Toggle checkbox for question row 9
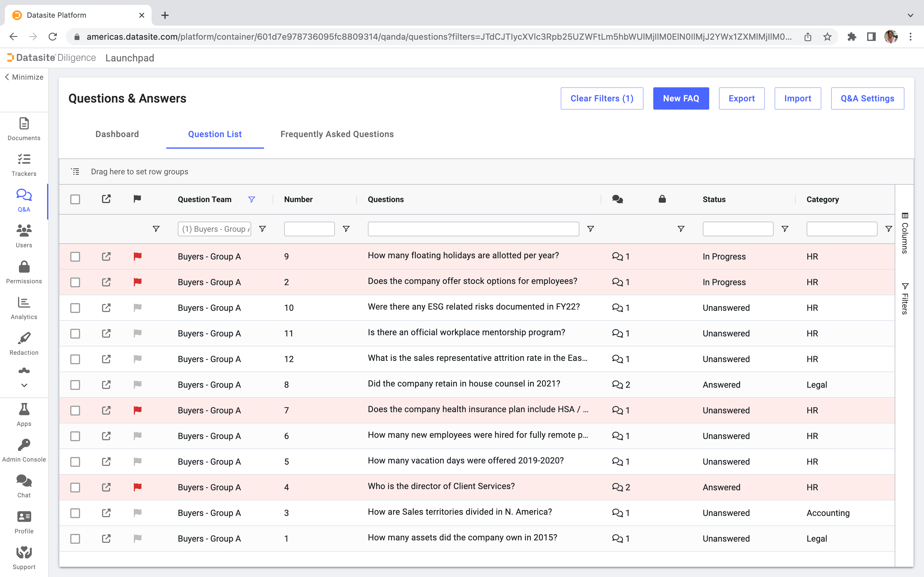This screenshot has height=577, width=924. coord(75,256)
